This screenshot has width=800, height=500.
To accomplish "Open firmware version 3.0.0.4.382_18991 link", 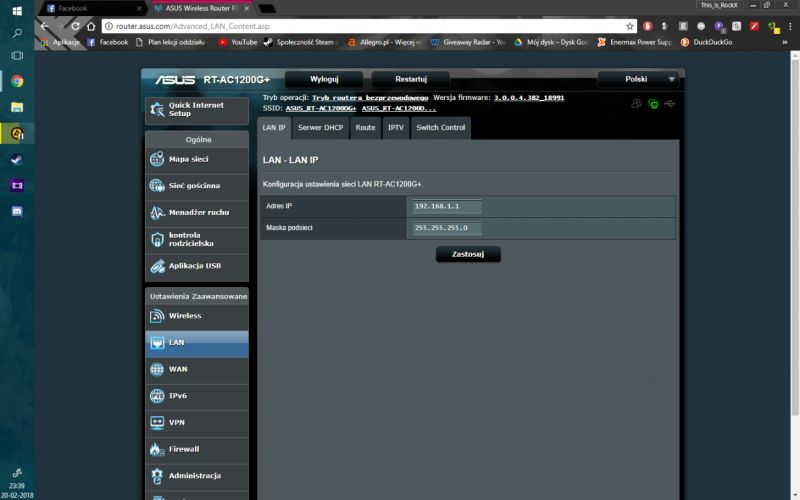I will (x=529, y=97).
